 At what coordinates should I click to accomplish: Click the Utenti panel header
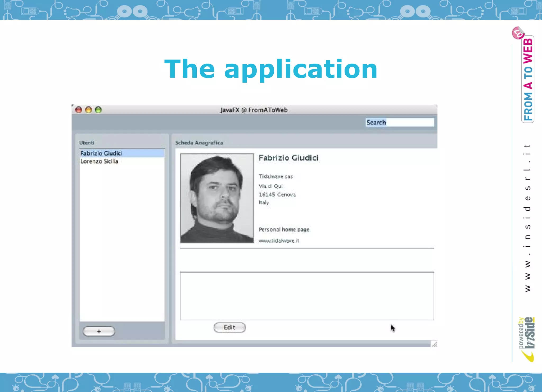pos(87,143)
